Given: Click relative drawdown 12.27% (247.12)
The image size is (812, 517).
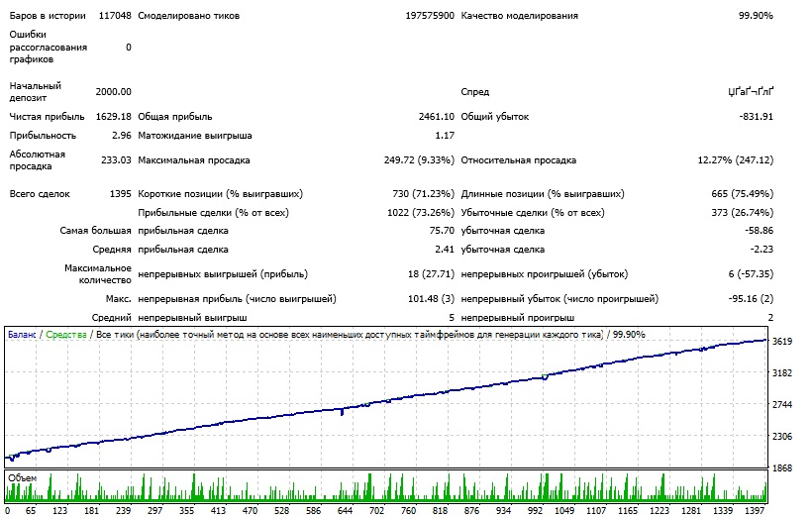Looking at the screenshot, I should tap(736, 160).
